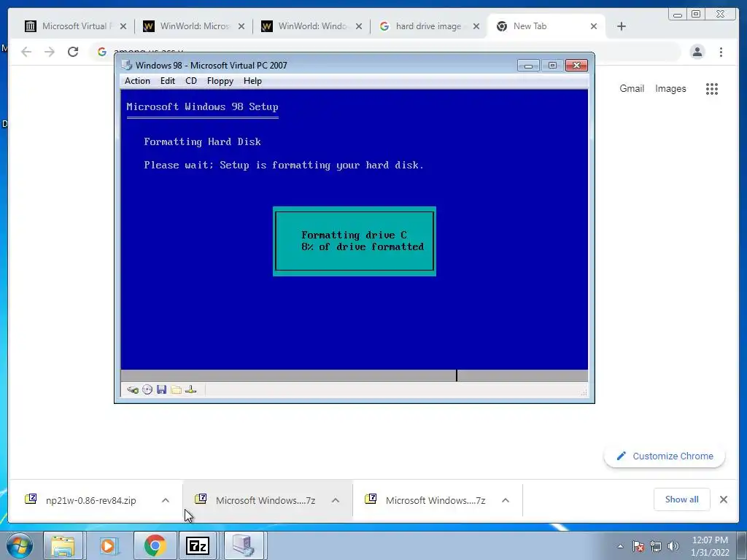Open the Gmail link
Image resolution: width=747 pixels, height=560 pixels.
click(632, 88)
